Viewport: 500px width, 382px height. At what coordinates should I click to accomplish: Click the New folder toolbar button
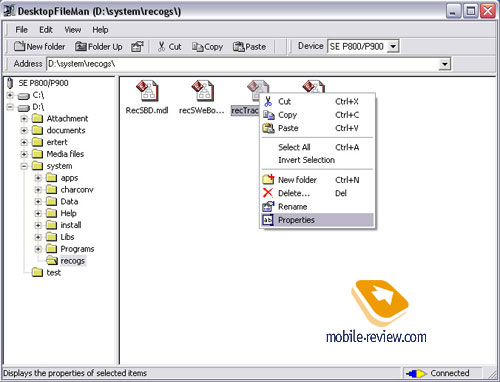pos(40,47)
